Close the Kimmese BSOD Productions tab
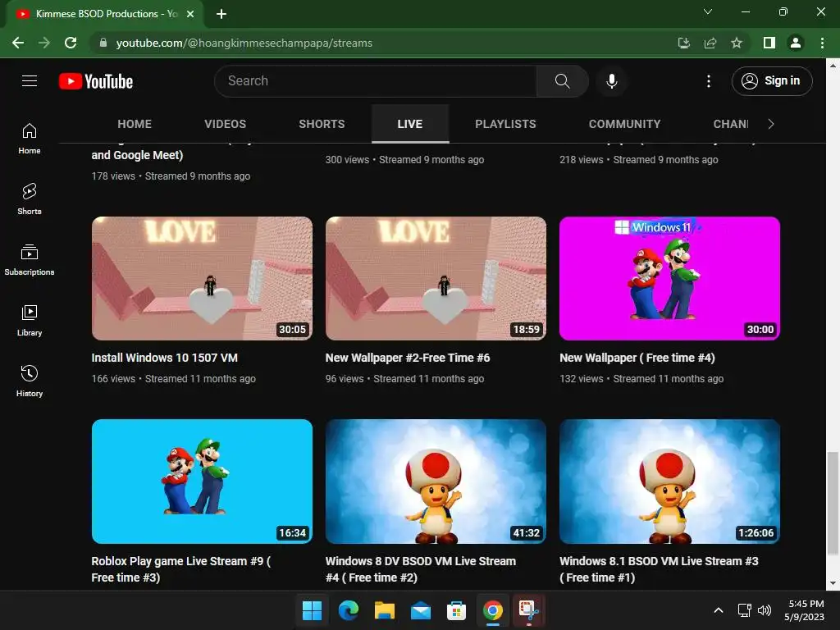 [190, 14]
